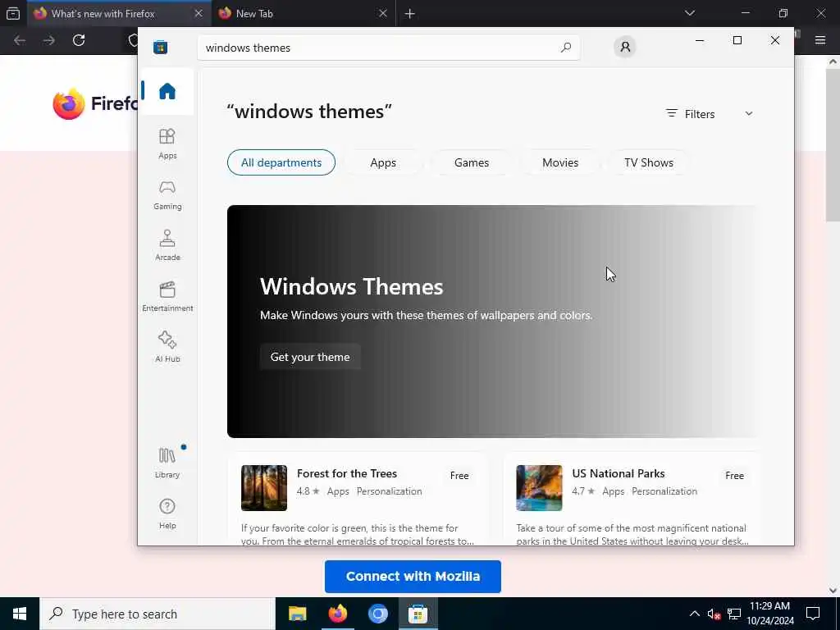Open Entertainment section in sidebar
The height and width of the screenshot is (630, 840).
point(167,297)
